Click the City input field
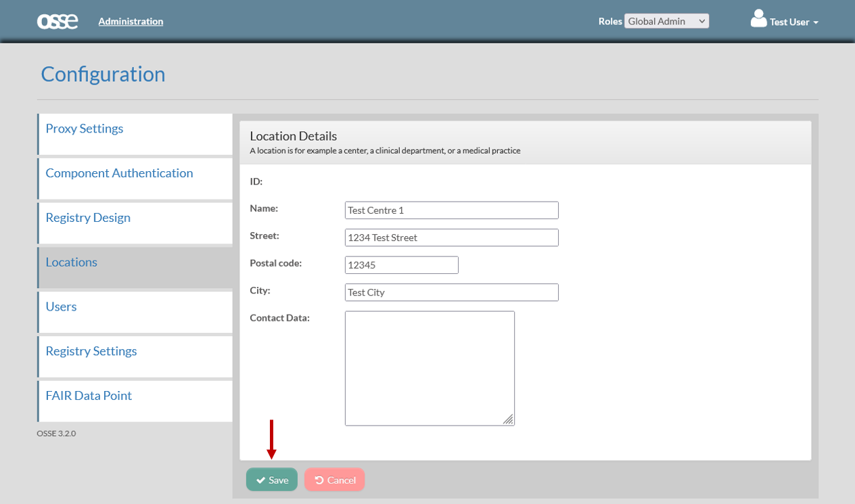Screen dimensions: 855x504 pyautogui.click(x=452, y=292)
